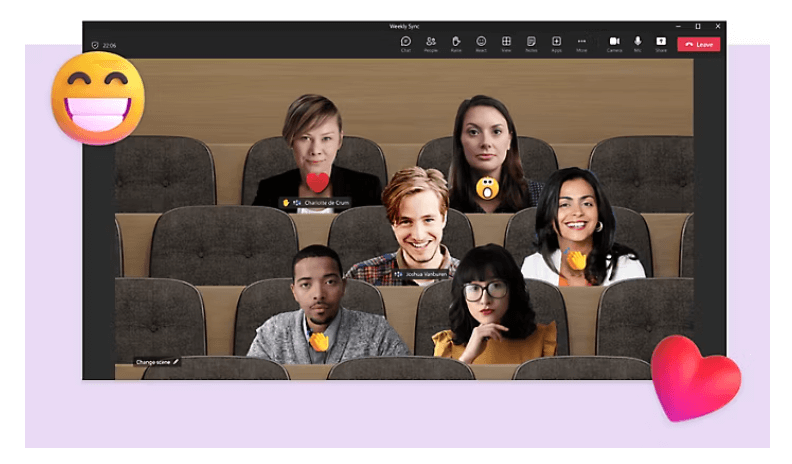Open the Chat panel

point(406,43)
